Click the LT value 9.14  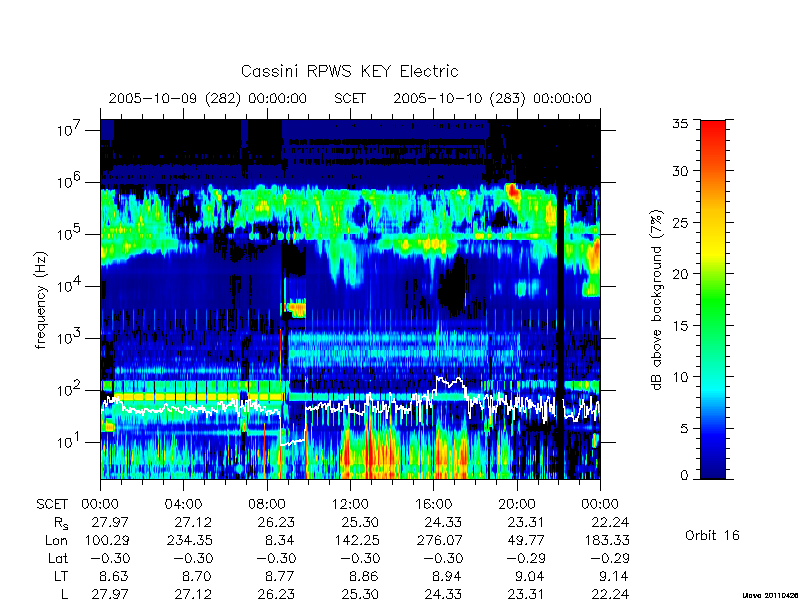(614, 576)
